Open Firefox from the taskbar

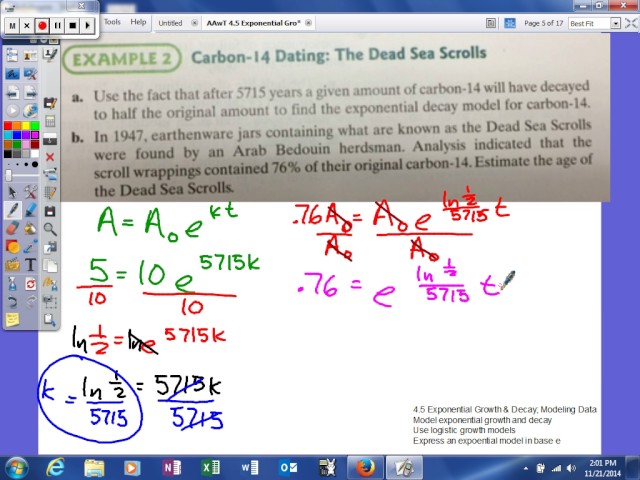pos(364,468)
